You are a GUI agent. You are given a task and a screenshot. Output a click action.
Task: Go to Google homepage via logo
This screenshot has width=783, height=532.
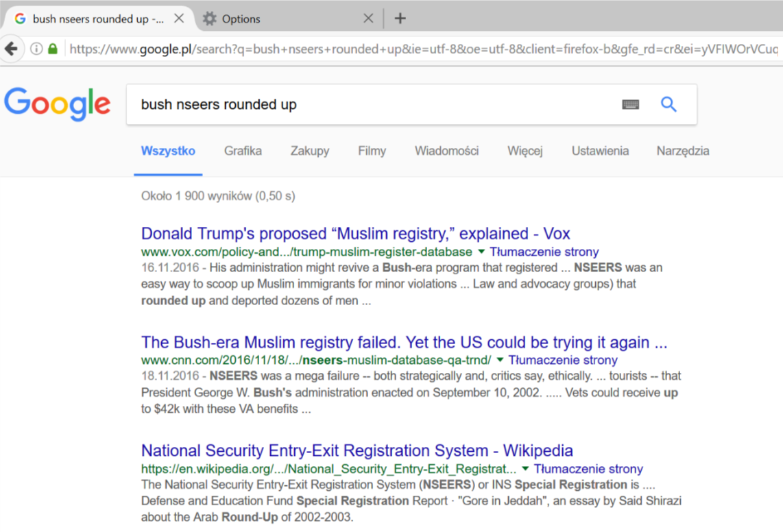click(58, 104)
